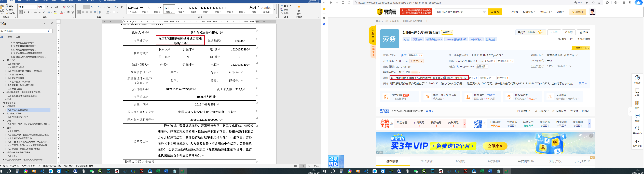Click the Cut (剪切) button in Word
The height and width of the screenshot is (174, 644).
point(9,6)
